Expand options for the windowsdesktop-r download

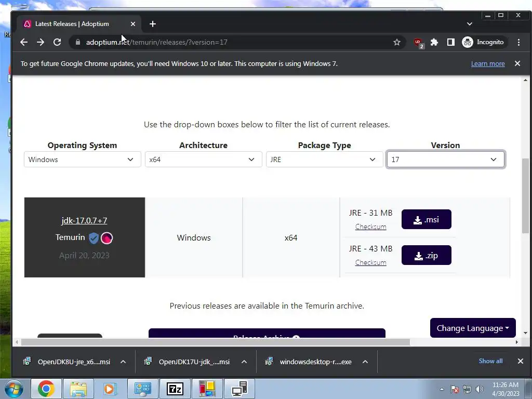point(365,362)
